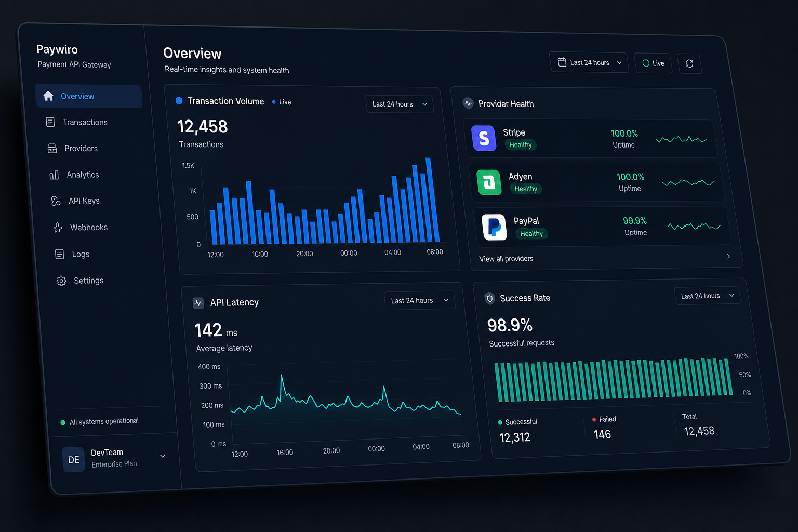Click the Adyen logo icon
This screenshot has height=532, width=798.
point(489,182)
